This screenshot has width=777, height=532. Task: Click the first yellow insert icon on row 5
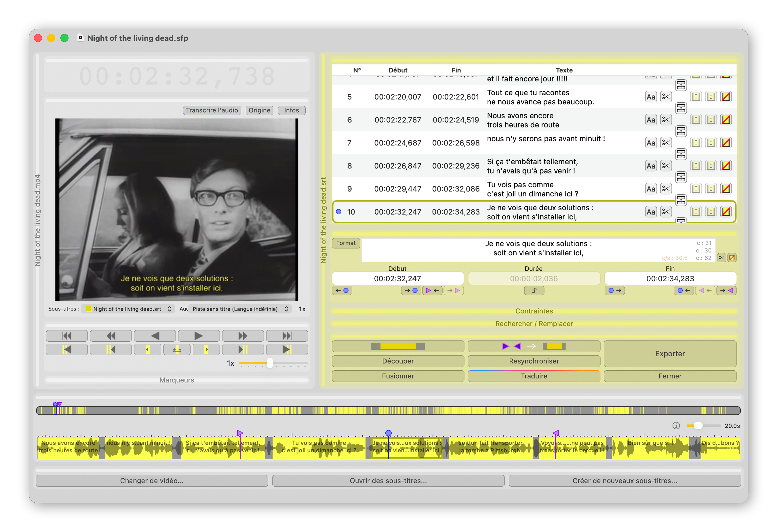tap(696, 97)
